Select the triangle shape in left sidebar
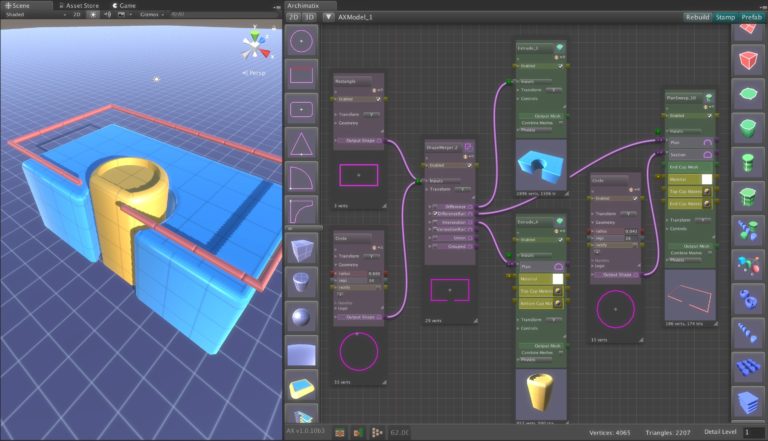Viewport: 768px width, 441px height. pyautogui.click(x=302, y=145)
